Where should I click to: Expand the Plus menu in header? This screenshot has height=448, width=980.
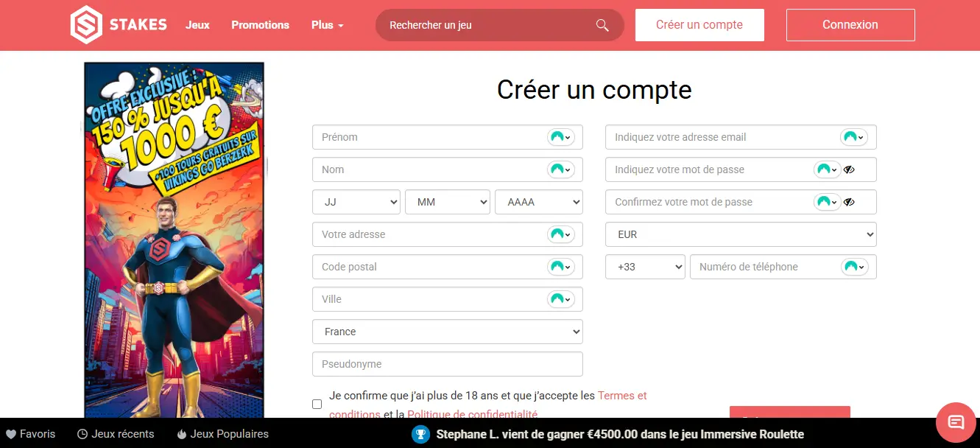327,25
